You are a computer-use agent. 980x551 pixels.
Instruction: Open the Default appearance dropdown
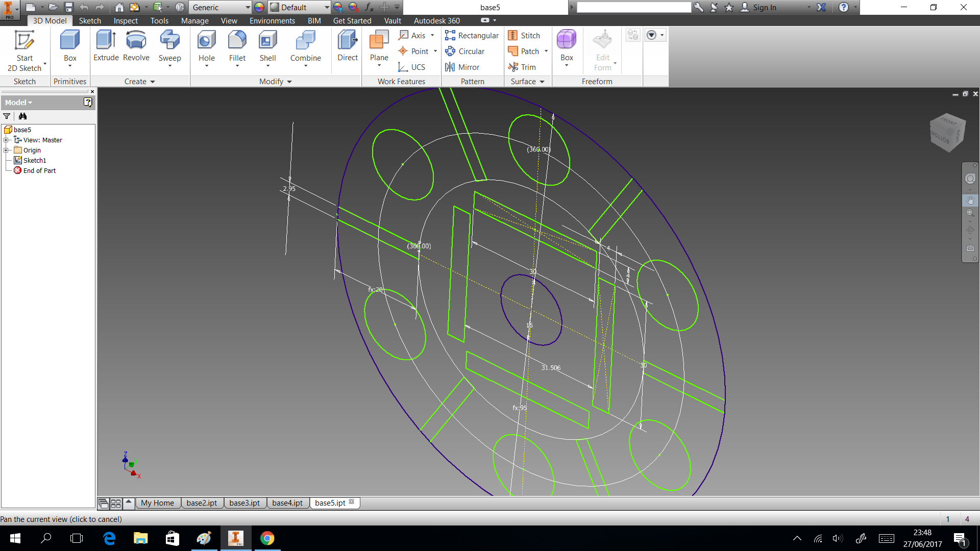[327, 8]
